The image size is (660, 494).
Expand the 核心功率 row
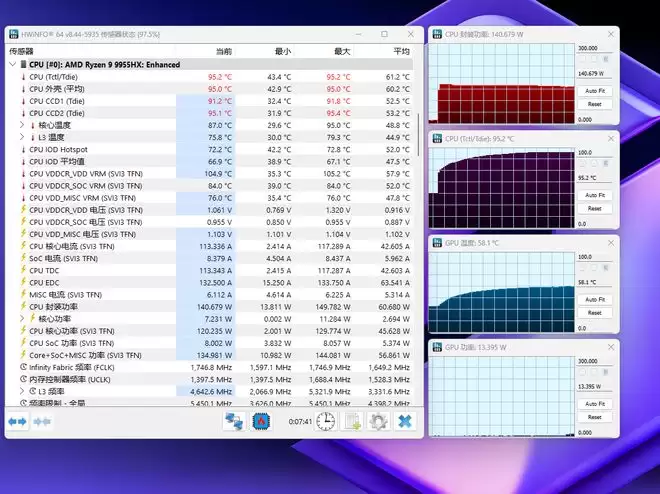pos(22,319)
